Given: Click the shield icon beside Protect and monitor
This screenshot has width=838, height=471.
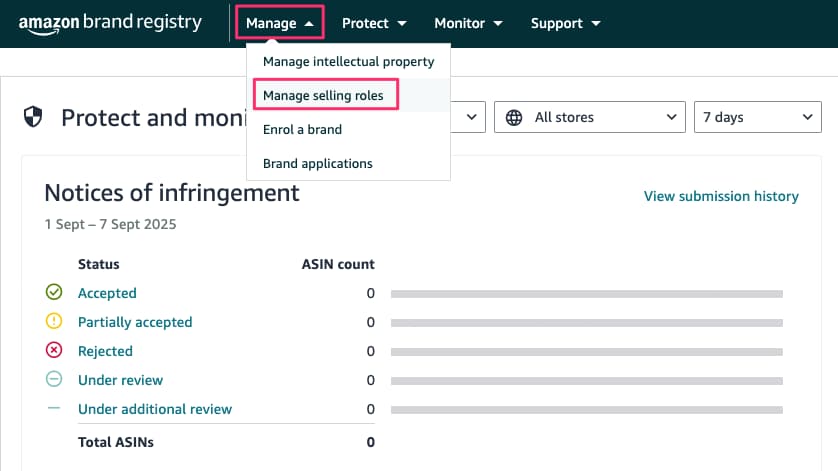Looking at the screenshot, I should (33, 117).
